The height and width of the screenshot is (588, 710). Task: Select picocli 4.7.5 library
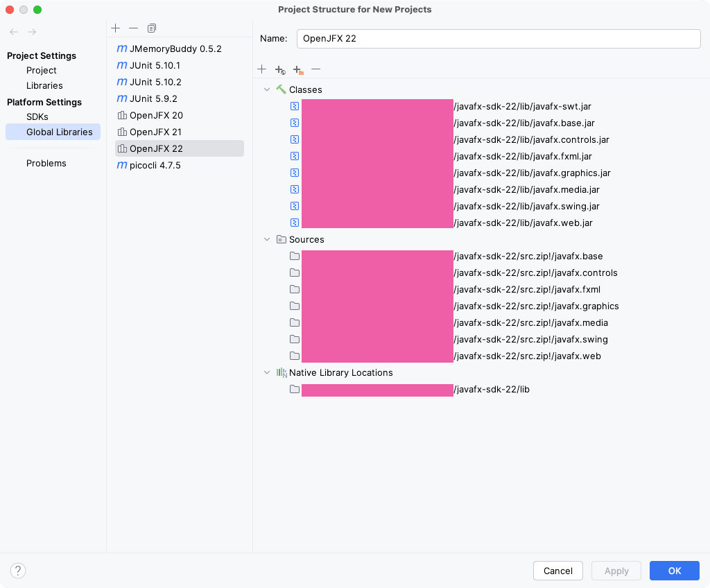coord(180,165)
